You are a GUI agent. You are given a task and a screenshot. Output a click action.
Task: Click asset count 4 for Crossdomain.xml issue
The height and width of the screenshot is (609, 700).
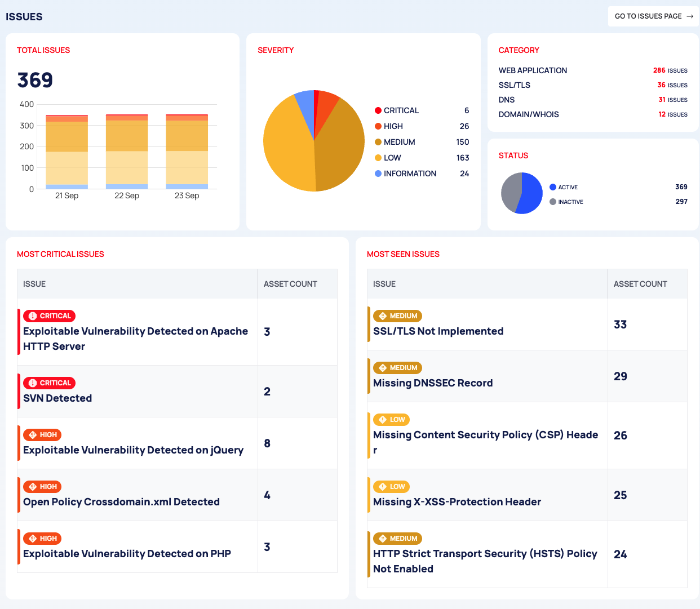pos(267,495)
